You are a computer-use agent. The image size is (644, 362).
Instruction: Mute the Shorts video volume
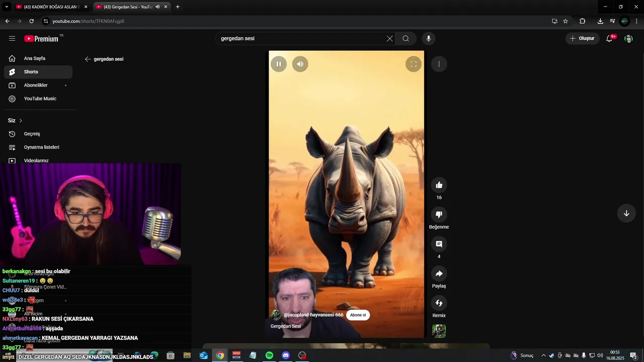300,64
